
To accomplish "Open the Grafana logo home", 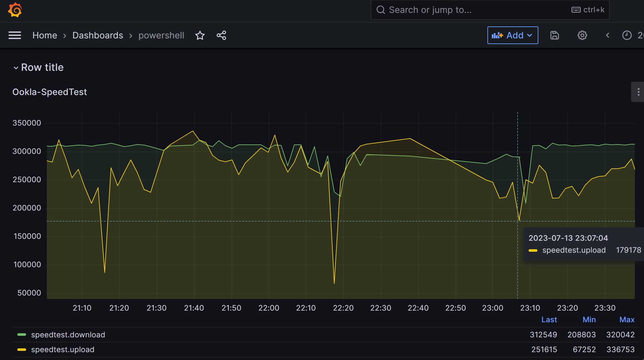I will pyautogui.click(x=15, y=10).
